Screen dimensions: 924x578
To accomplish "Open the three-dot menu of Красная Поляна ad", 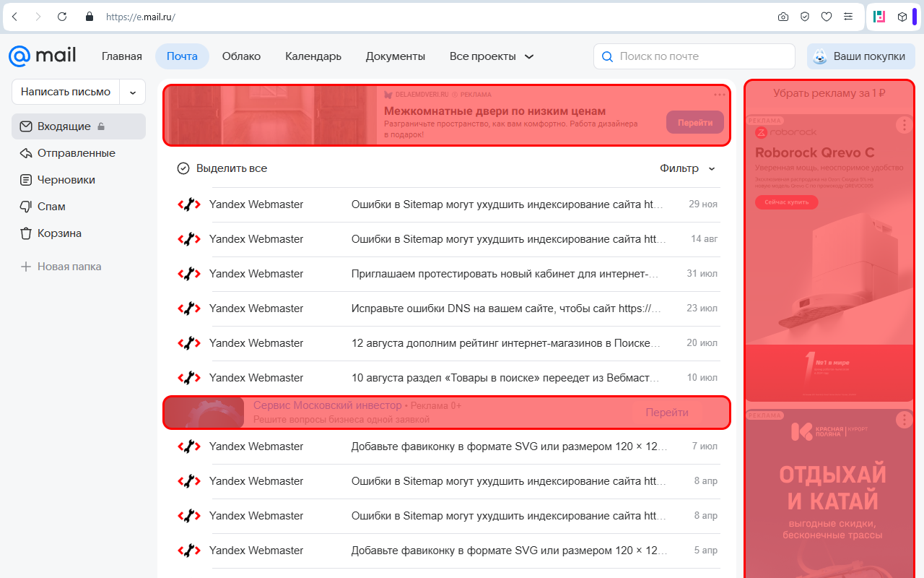I will 905,420.
